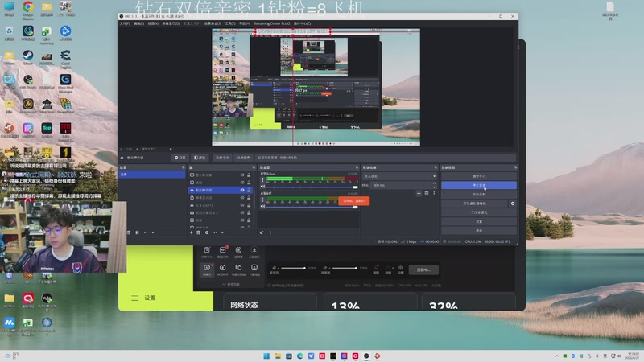Move the selected source up with the arrow icon
The image size is (644, 362).
tap(215, 232)
